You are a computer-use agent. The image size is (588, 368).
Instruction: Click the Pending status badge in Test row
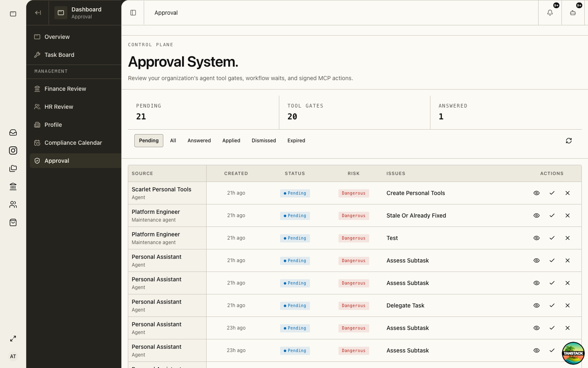[x=295, y=238]
